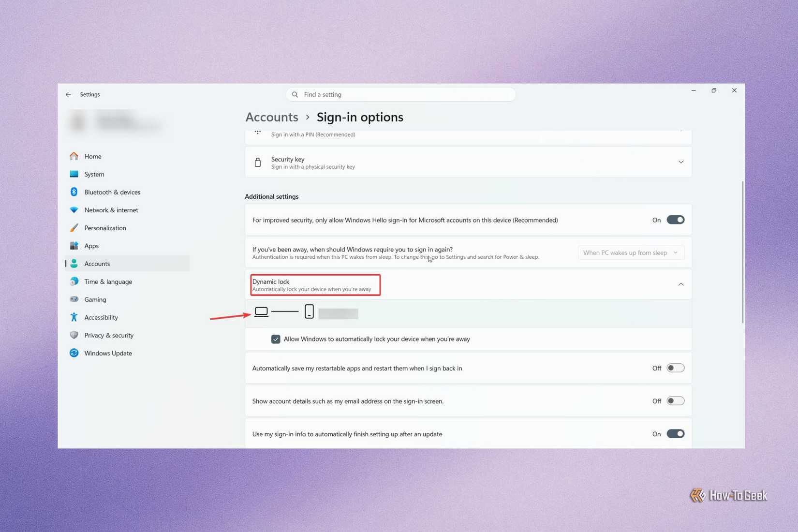Click the Sign-in options page title

(360, 117)
